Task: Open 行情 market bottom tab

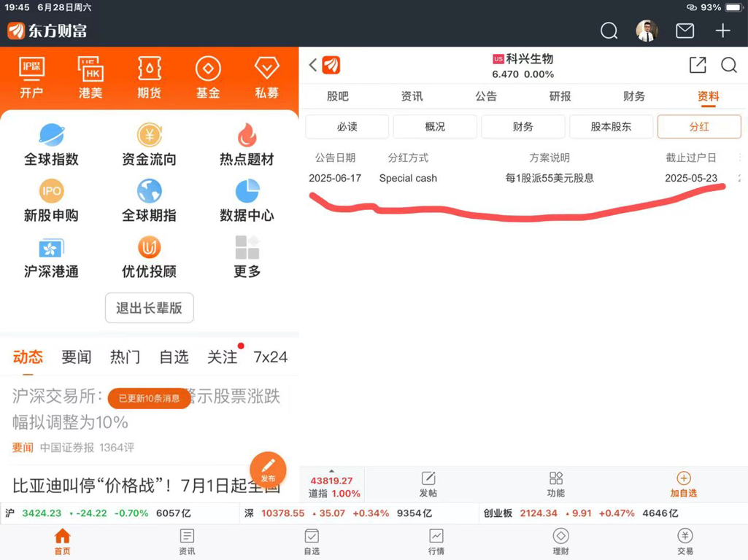Action: (x=436, y=542)
